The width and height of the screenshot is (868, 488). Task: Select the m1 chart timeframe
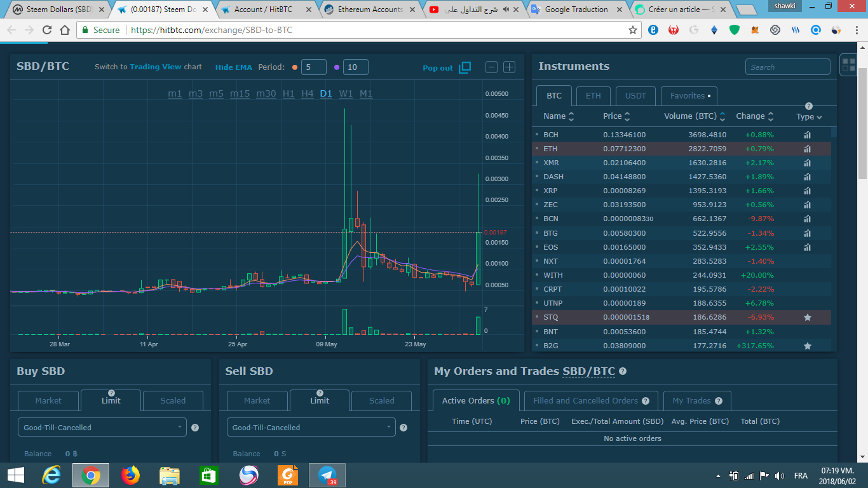click(x=175, y=93)
